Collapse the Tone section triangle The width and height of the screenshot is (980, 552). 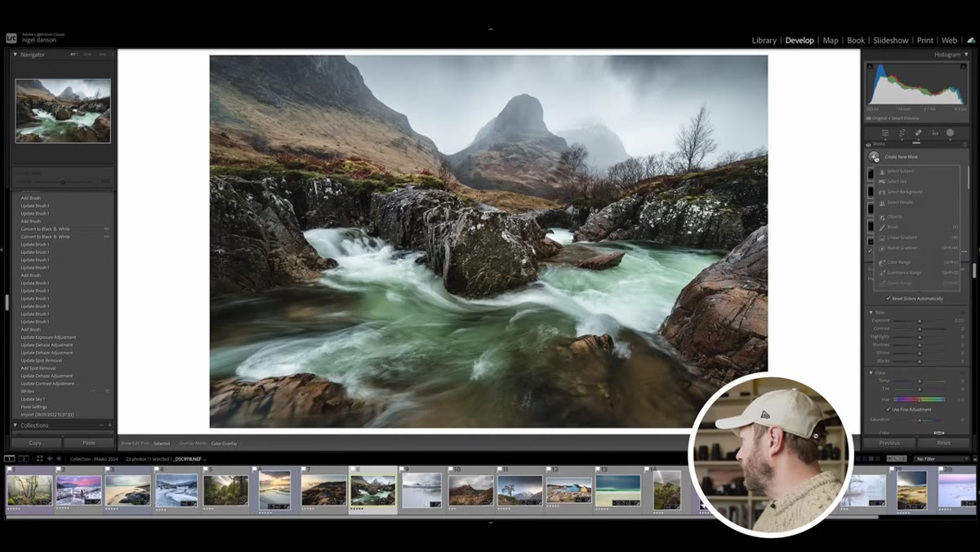(871, 312)
